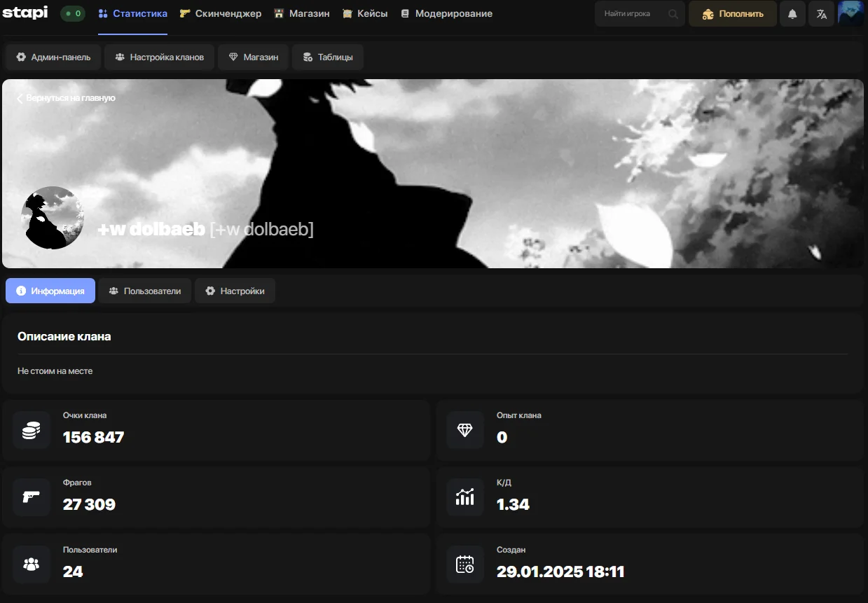This screenshot has height=603, width=868.
Task: Click the clan round avatar
Action: (53, 218)
